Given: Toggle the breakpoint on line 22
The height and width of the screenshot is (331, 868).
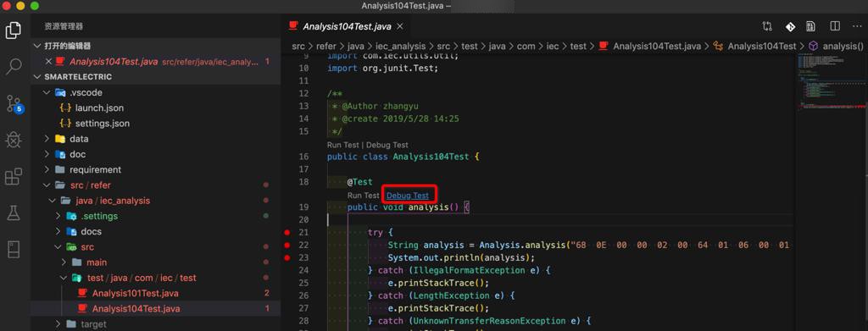Looking at the screenshot, I should [287, 245].
